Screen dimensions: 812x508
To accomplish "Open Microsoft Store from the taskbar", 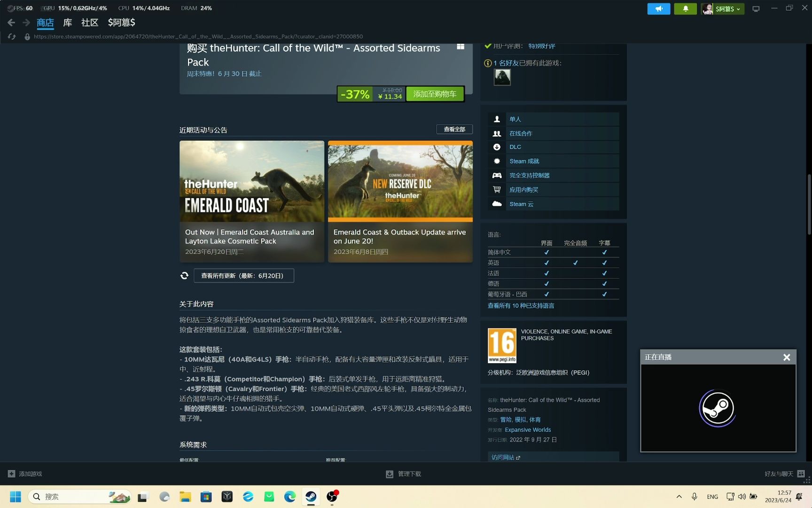I will (x=206, y=497).
